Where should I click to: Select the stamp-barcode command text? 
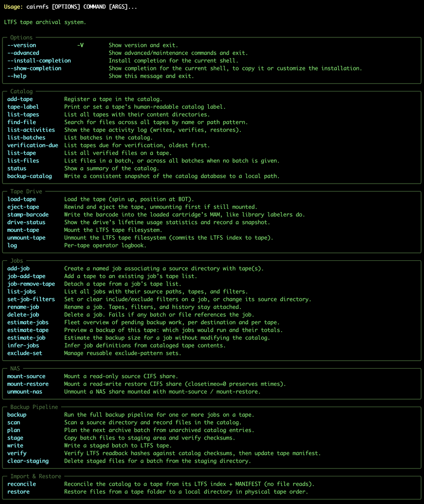[28, 215]
